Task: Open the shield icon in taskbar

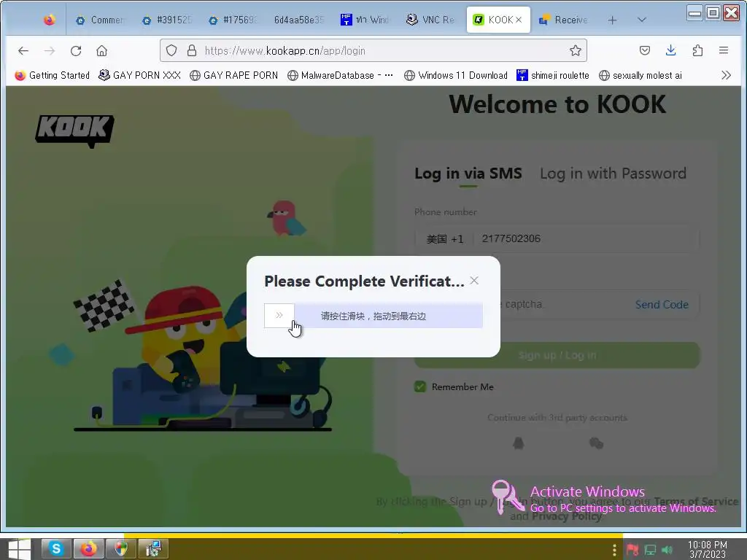Action: click(x=121, y=548)
